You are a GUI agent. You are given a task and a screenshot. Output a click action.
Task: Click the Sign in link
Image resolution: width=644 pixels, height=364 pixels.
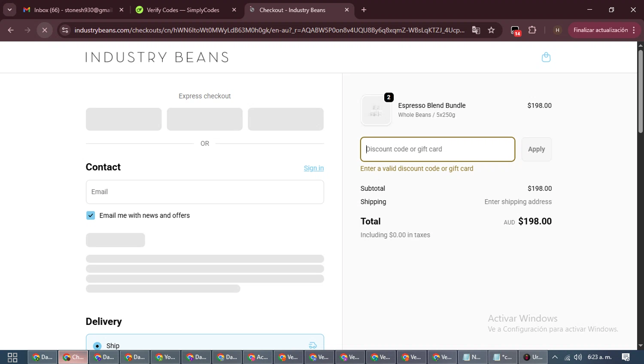point(314,168)
